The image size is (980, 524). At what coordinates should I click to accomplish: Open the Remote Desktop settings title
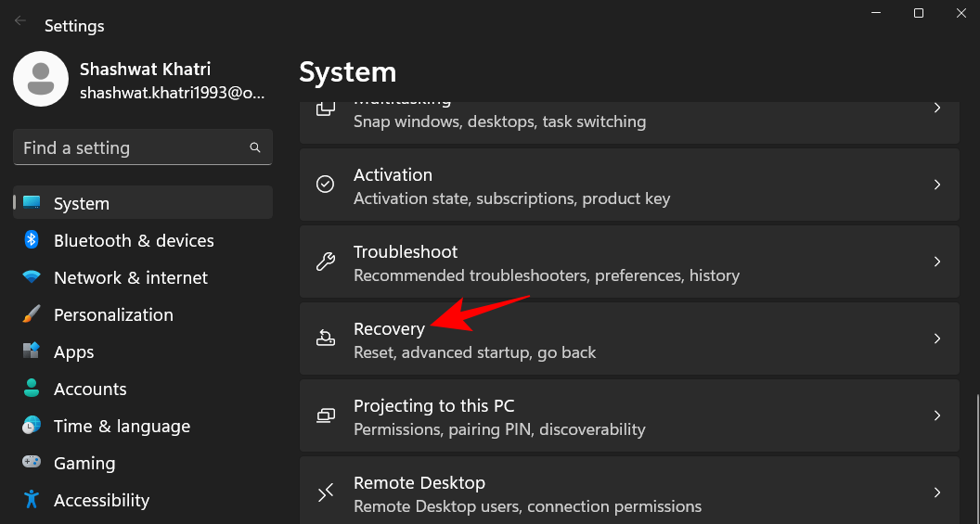point(419,483)
